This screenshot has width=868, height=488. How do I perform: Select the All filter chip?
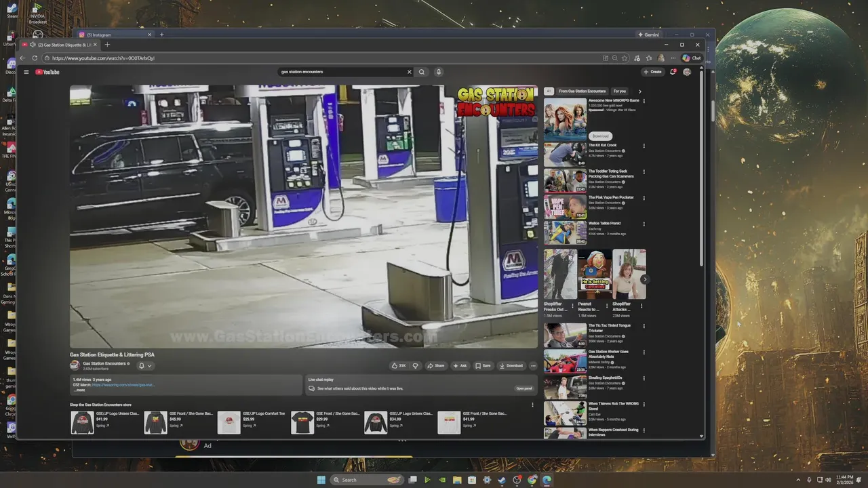pos(549,91)
